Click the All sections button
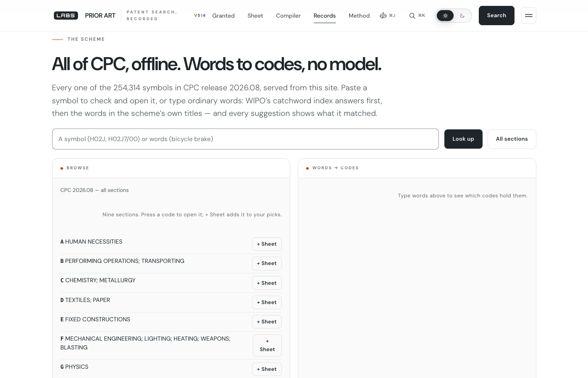The image size is (588, 378). (x=512, y=139)
